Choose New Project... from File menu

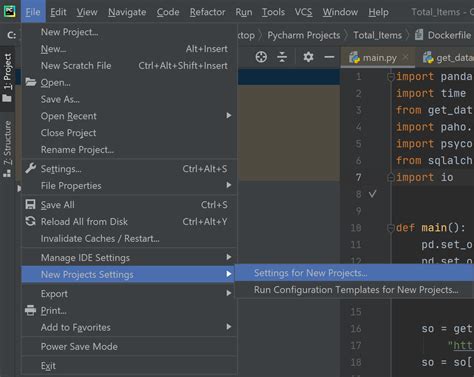point(129,32)
